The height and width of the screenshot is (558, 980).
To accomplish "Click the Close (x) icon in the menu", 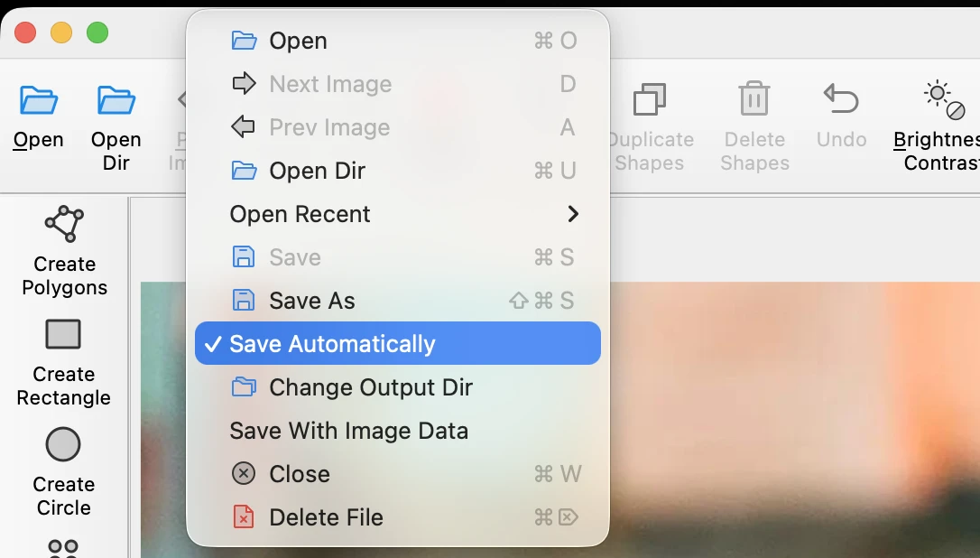I will click(244, 474).
